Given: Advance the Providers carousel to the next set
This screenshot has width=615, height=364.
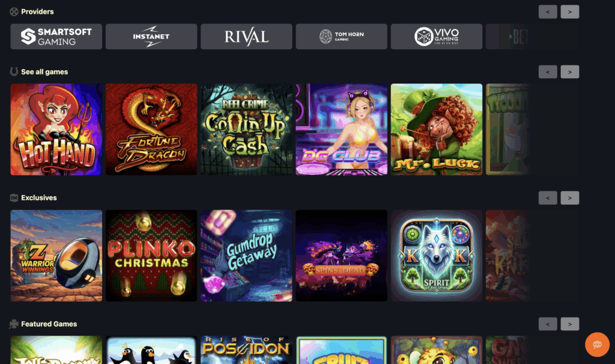Looking at the screenshot, I should pos(569,12).
